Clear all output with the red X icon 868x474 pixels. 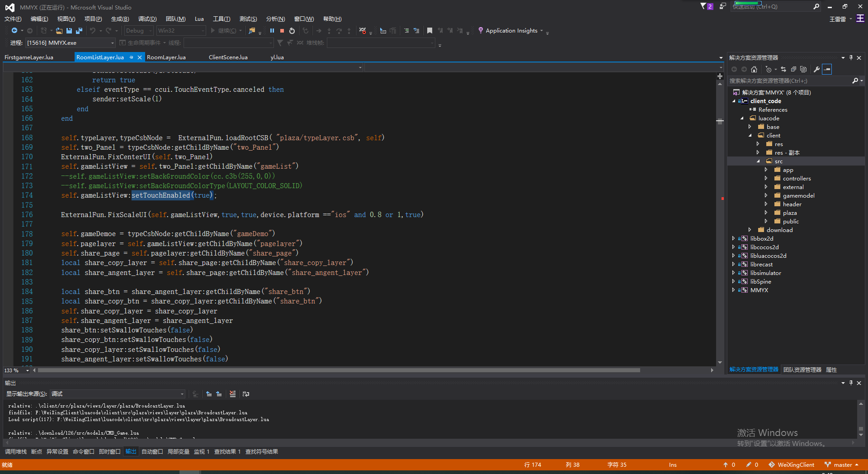click(x=232, y=394)
